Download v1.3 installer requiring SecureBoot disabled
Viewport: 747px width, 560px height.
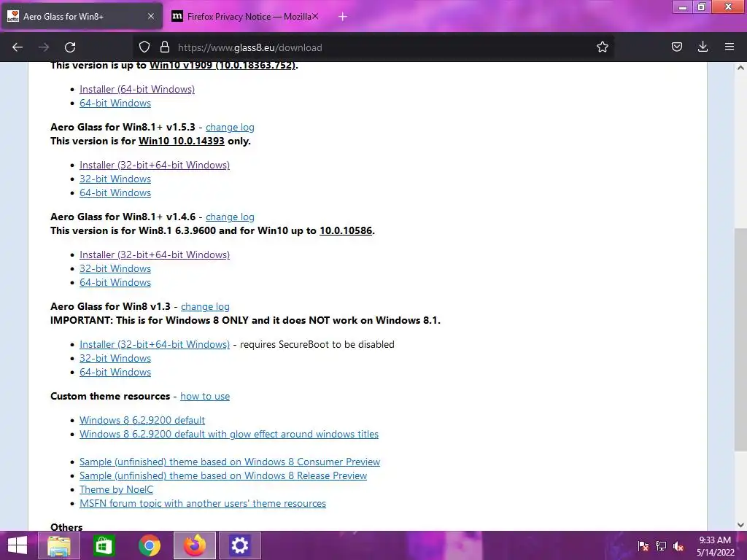click(x=155, y=344)
